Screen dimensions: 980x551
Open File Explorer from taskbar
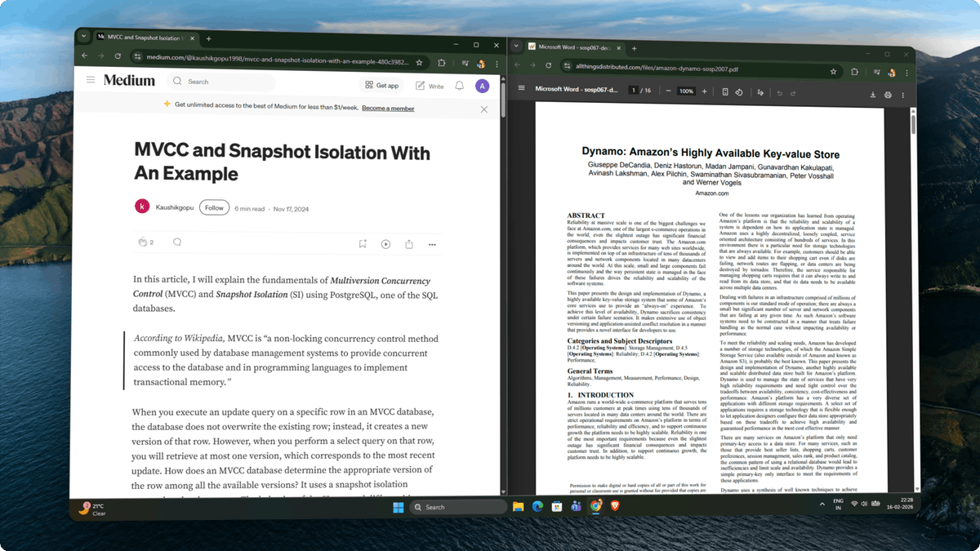click(518, 507)
